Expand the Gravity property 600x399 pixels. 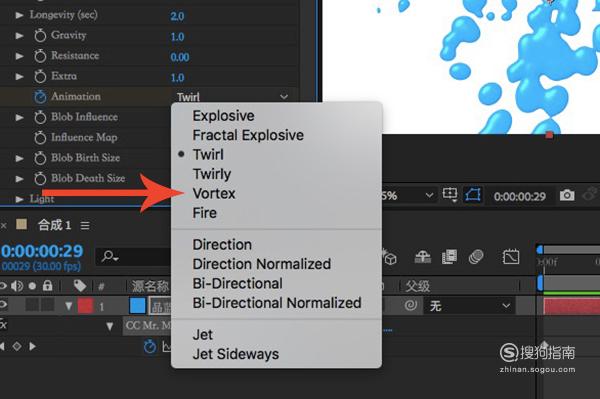point(19,36)
